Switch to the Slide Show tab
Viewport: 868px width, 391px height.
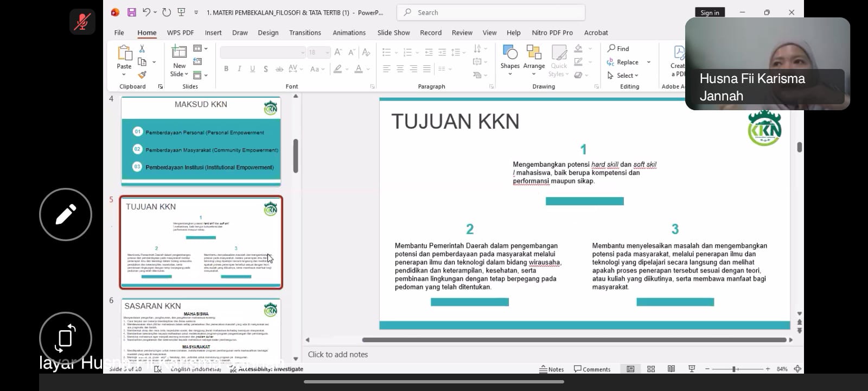tap(393, 33)
